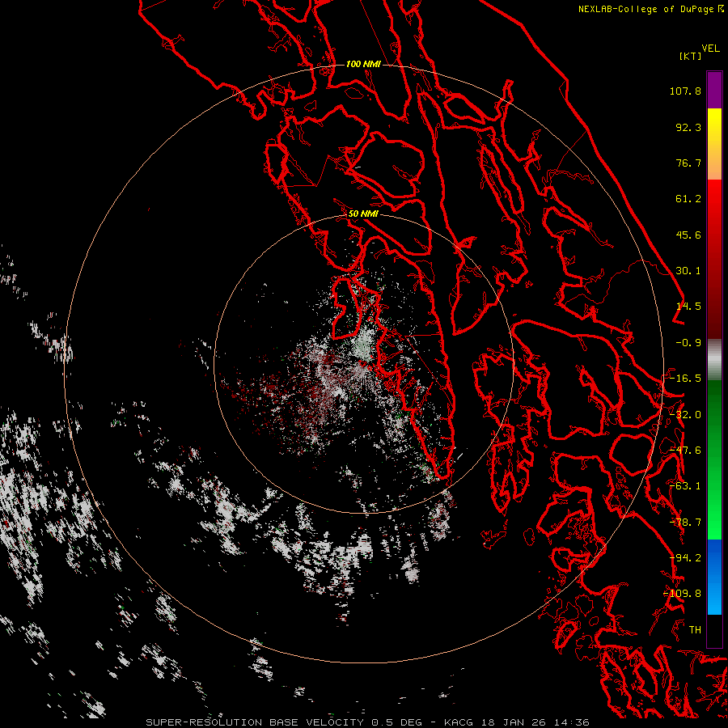The image size is (728, 728).
Task: Click the -16.5 velocity scale value
Action: pyautogui.click(x=685, y=379)
